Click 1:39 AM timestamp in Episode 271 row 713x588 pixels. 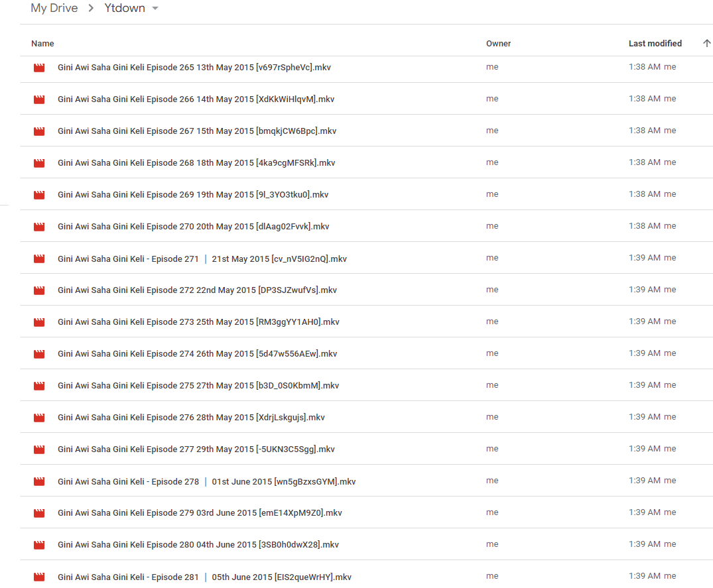(644, 258)
